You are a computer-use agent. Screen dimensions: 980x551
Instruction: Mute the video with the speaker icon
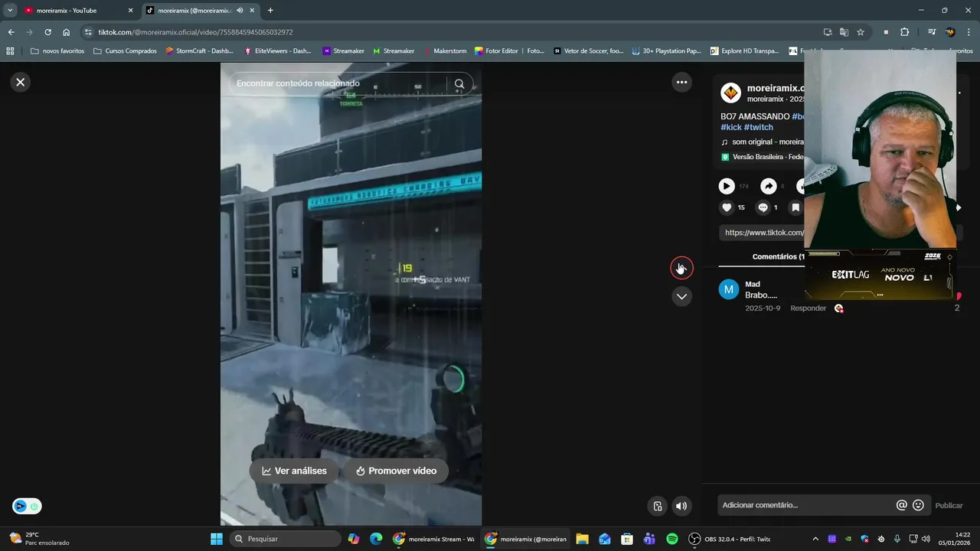[x=681, y=506]
